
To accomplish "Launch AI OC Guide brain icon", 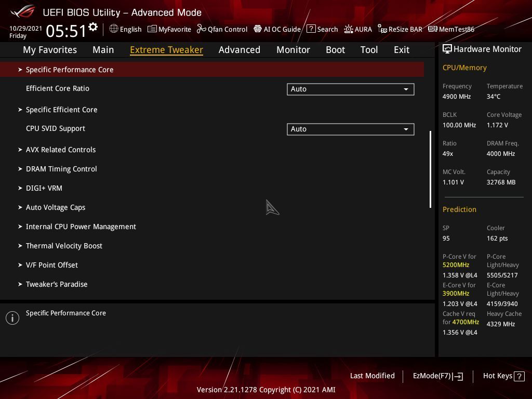I will tap(258, 29).
